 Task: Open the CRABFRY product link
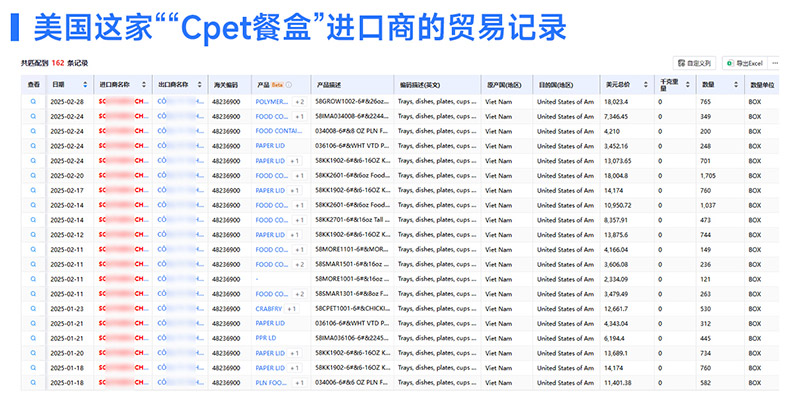pos(269,309)
